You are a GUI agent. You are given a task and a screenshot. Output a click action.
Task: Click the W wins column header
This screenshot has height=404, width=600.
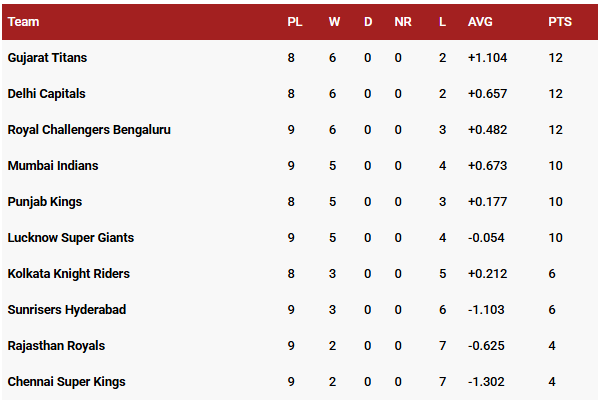pos(334,21)
